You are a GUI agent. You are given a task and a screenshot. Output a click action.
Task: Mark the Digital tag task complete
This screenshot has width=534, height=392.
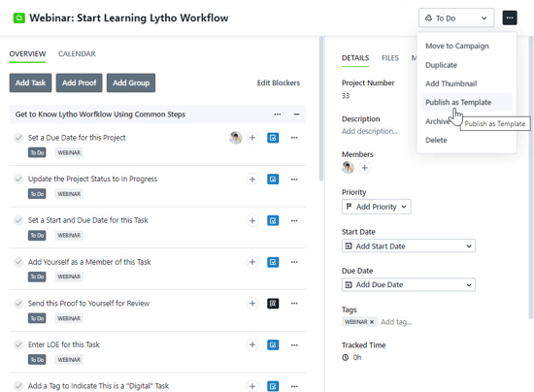coord(18,386)
